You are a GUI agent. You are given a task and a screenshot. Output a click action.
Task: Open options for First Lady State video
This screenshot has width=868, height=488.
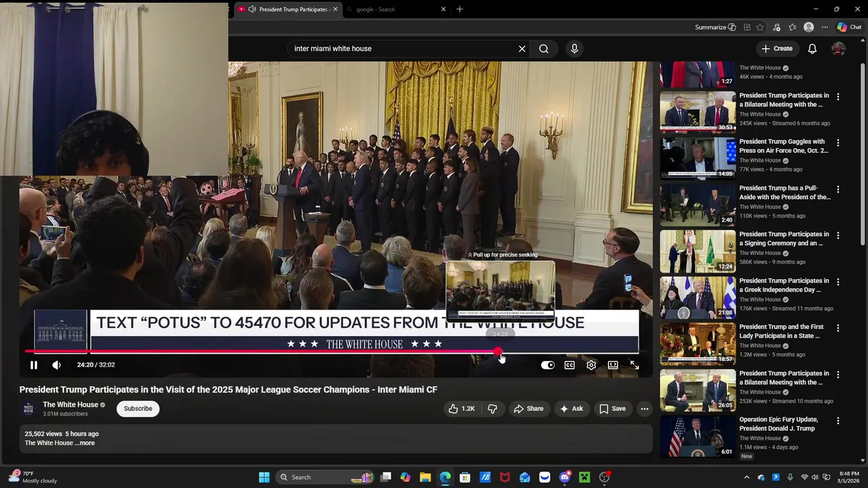[838, 328]
